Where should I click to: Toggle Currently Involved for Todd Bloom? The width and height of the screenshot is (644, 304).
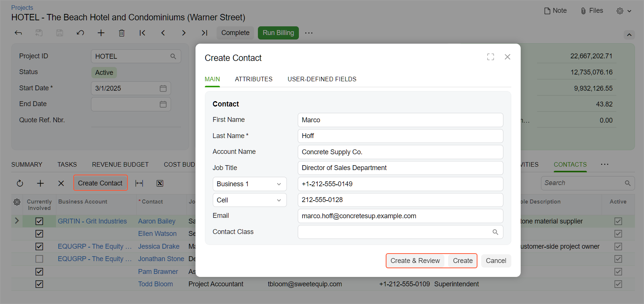coord(39,284)
